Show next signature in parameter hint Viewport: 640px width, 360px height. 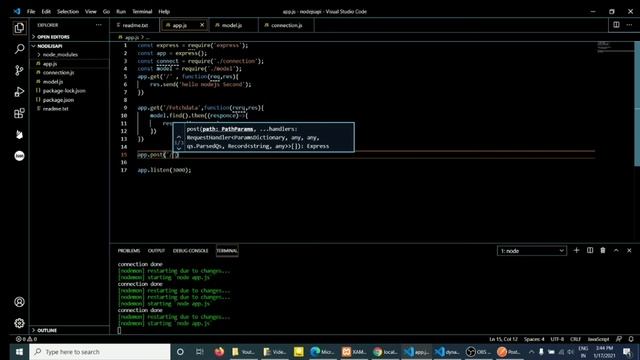[x=179, y=148]
